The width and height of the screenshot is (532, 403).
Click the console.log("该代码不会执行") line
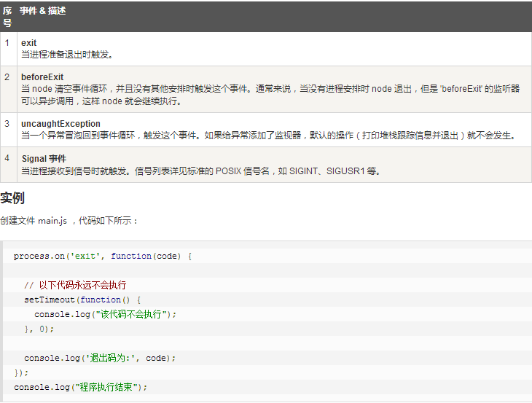(105, 315)
